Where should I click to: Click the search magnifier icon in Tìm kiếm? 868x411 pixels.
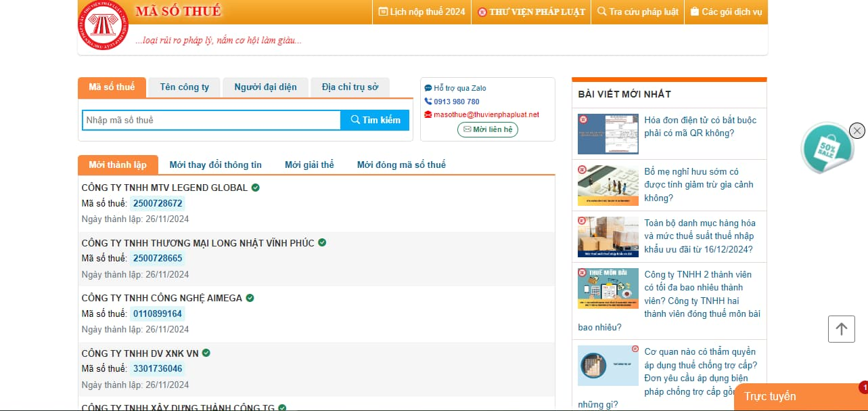click(355, 120)
